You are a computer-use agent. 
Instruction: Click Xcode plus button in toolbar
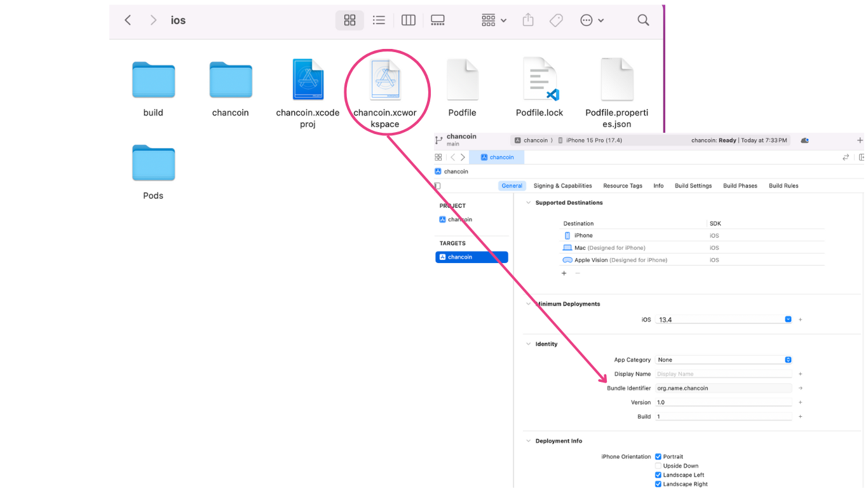coord(860,140)
